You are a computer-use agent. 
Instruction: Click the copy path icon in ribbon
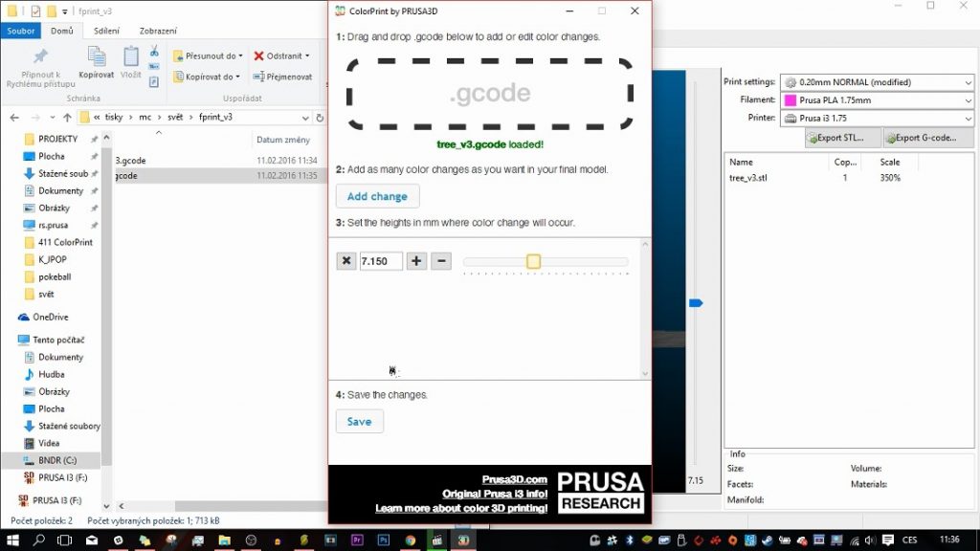[x=154, y=66]
